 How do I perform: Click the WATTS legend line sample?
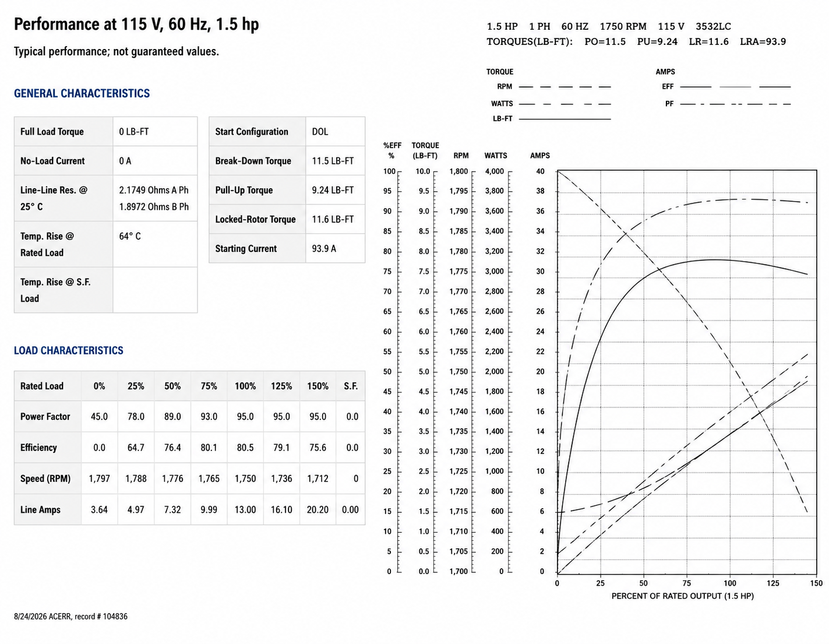pyautogui.click(x=565, y=104)
